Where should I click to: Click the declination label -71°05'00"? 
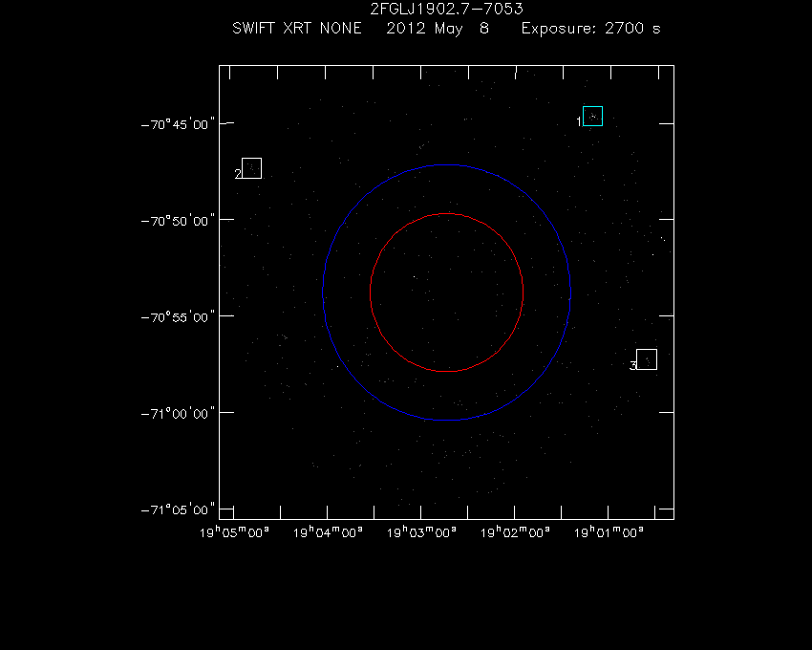coord(178,510)
